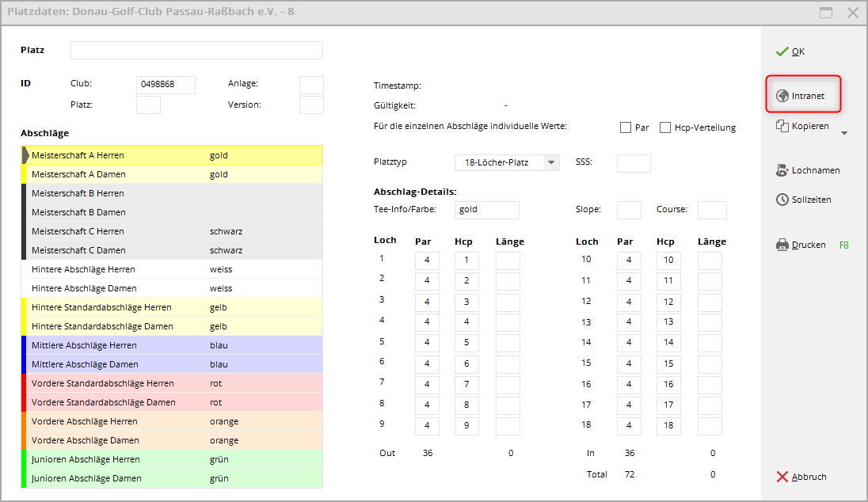Choose Junioren Abschläge Herren grün row
The height and width of the screenshot is (502, 868).
119,459
